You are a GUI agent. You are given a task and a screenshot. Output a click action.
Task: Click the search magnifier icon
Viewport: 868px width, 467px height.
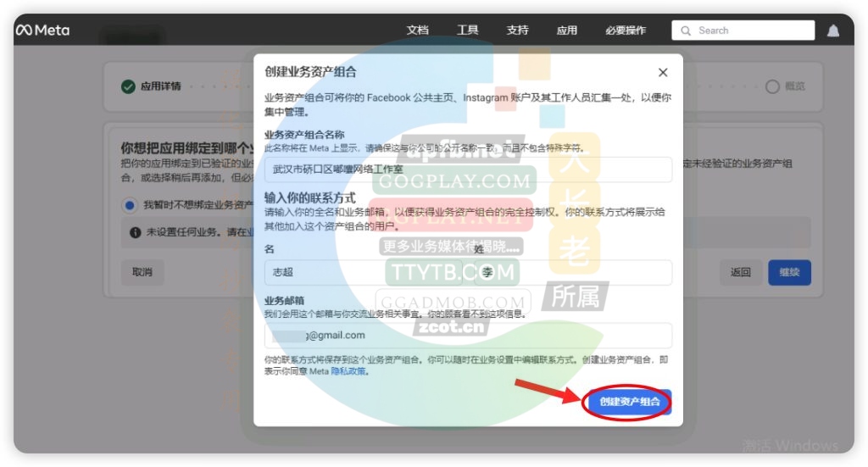(x=686, y=31)
